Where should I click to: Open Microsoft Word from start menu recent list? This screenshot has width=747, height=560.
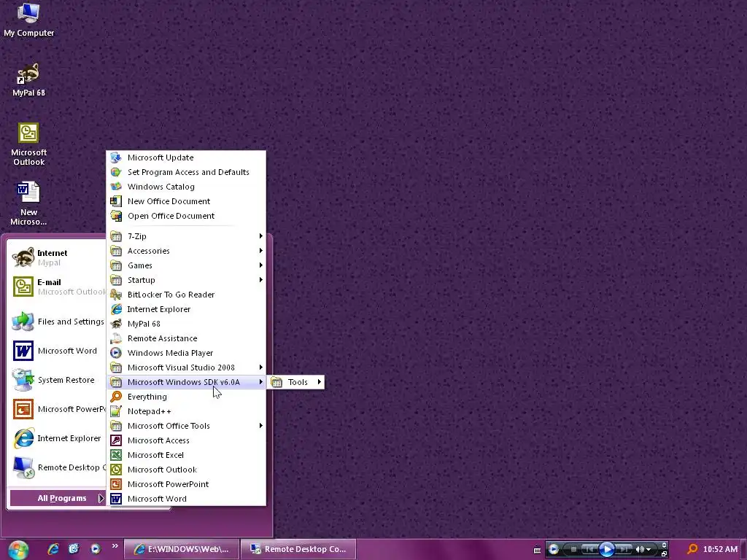tap(57, 351)
